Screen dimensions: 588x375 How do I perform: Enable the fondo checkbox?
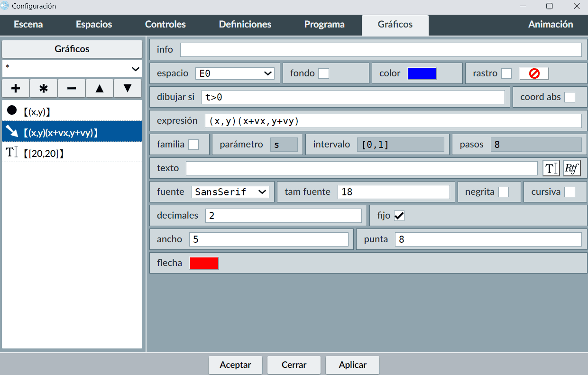point(323,73)
